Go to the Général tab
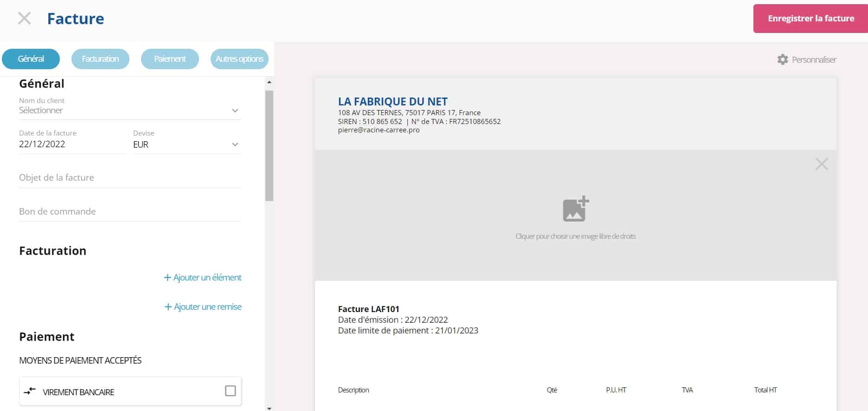The height and width of the screenshot is (411, 868). pos(31,59)
